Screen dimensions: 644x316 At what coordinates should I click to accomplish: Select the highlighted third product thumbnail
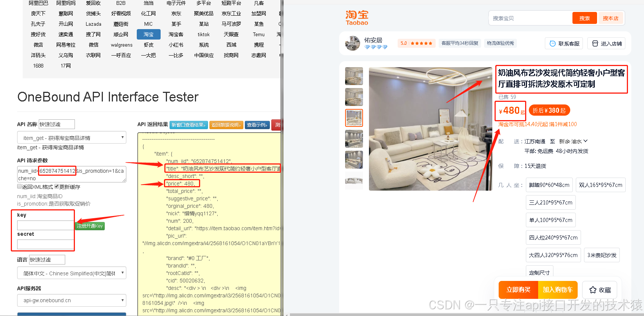pyautogui.click(x=354, y=118)
